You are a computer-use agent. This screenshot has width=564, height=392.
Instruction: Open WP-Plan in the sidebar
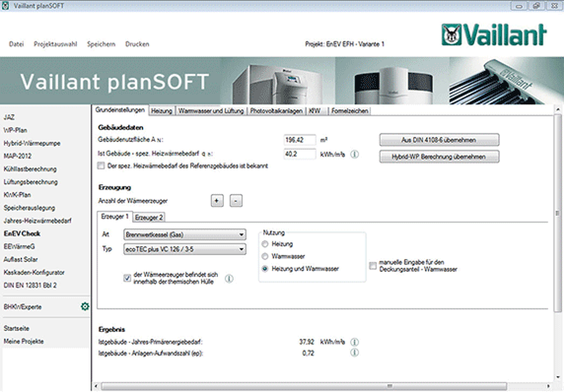15,130
